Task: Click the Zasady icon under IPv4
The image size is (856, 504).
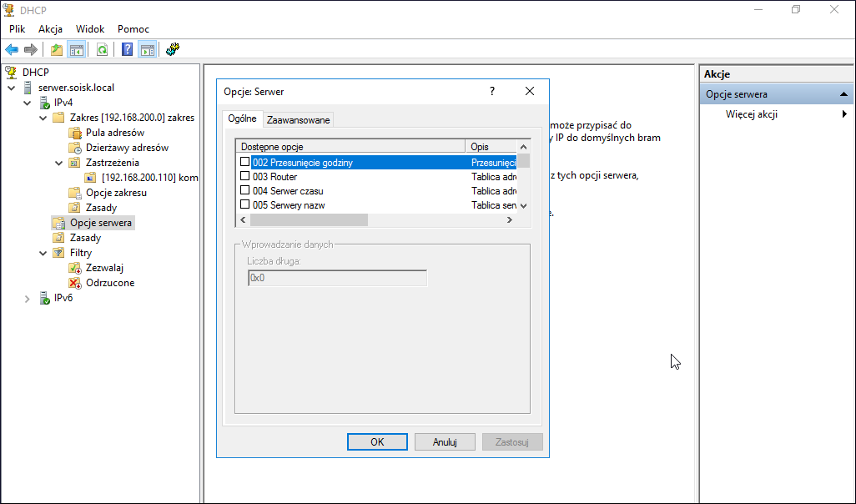Action: pos(58,238)
